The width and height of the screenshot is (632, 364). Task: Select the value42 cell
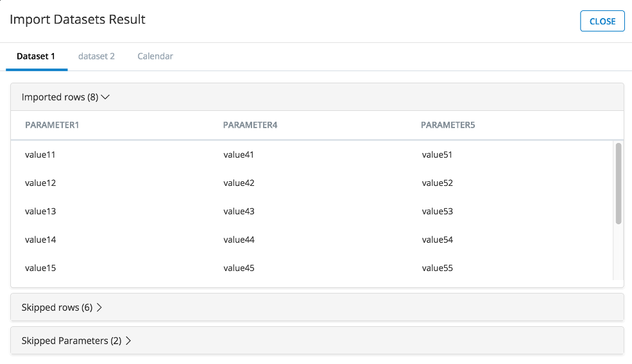coord(239,183)
